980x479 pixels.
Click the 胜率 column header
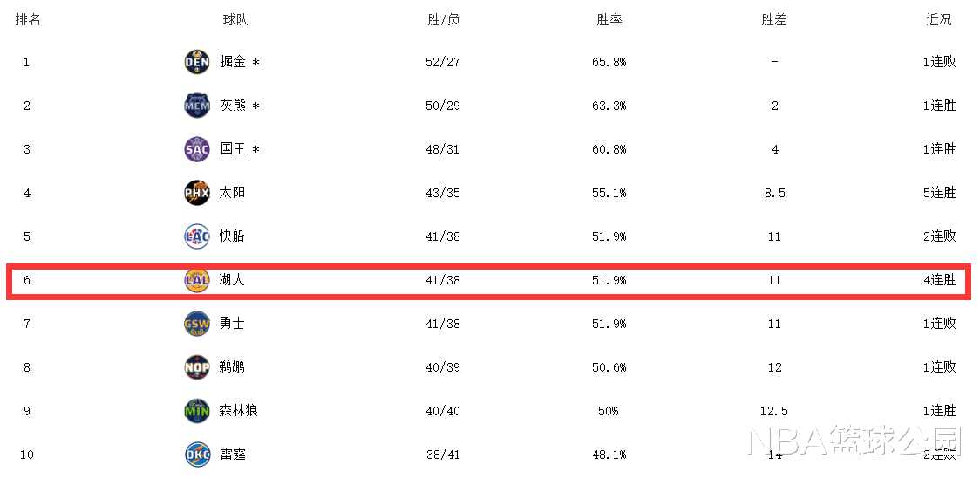coord(609,19)
